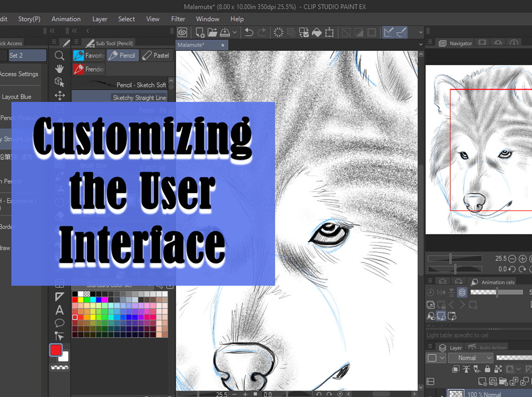Switch to the Pastel sub tool tab
This screenshot has width=532, height=397.
156,55
